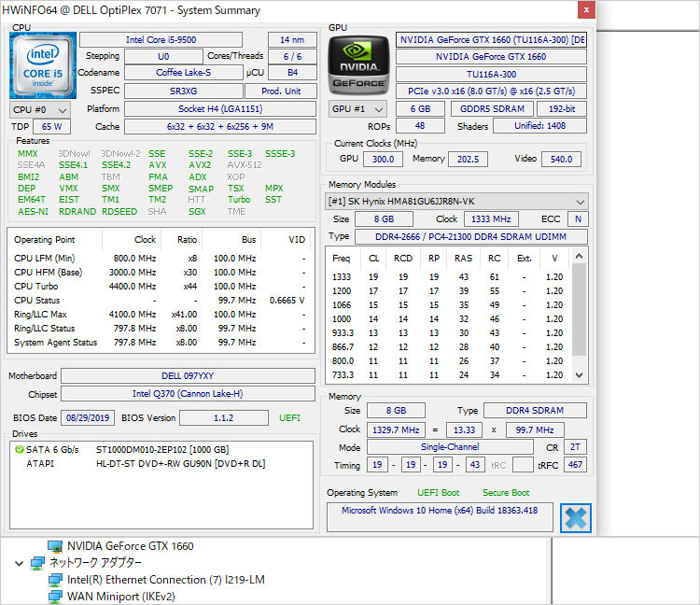Click the green SATA drive status icon
The width and height of the screenshot is (700, 605).
[x=20, y=450]
